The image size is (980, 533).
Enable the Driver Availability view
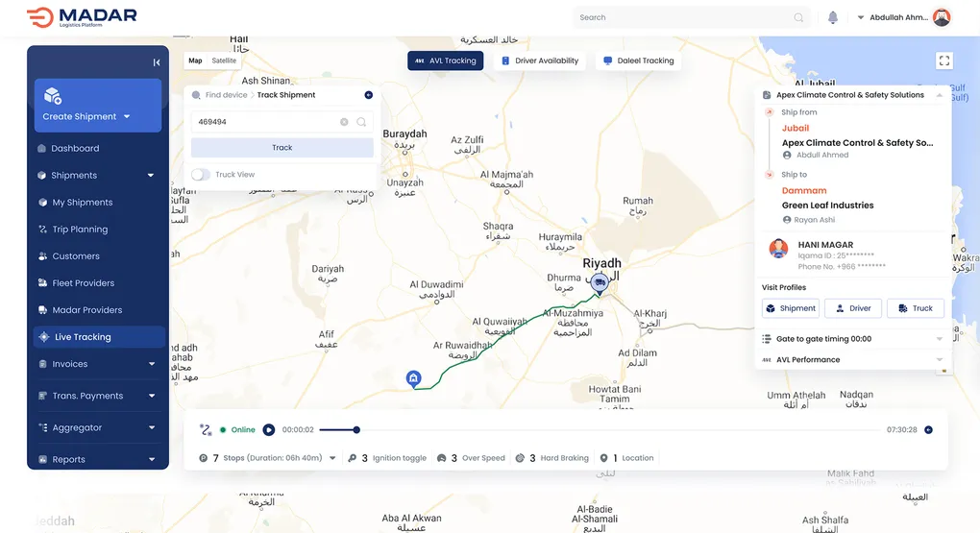tap(539, 61)
